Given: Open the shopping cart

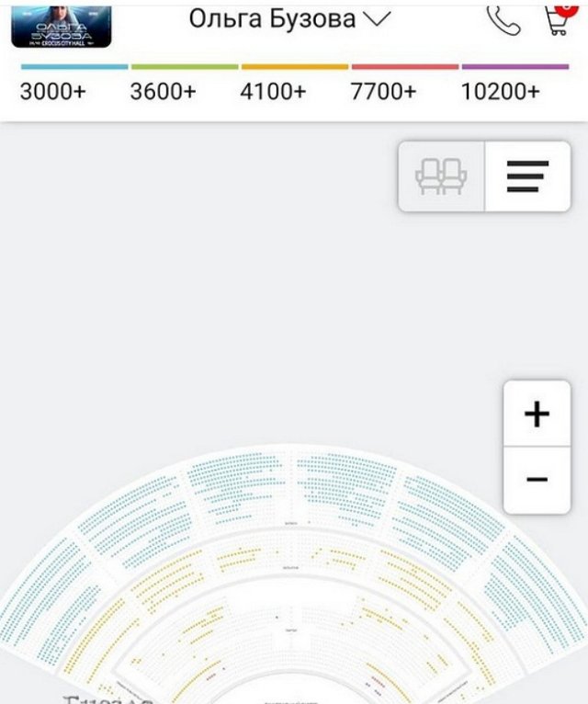Looking at the screenshot, I should [557, 22].
